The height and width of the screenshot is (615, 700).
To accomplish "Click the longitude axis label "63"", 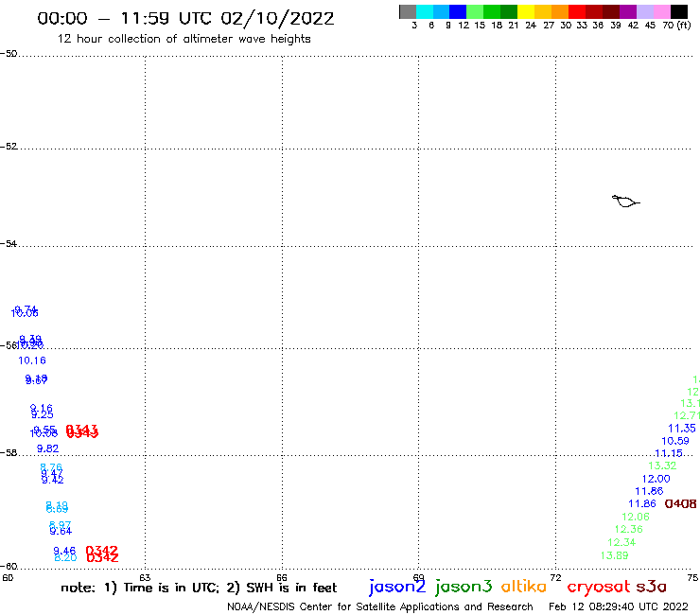I will tap(145, 577).
